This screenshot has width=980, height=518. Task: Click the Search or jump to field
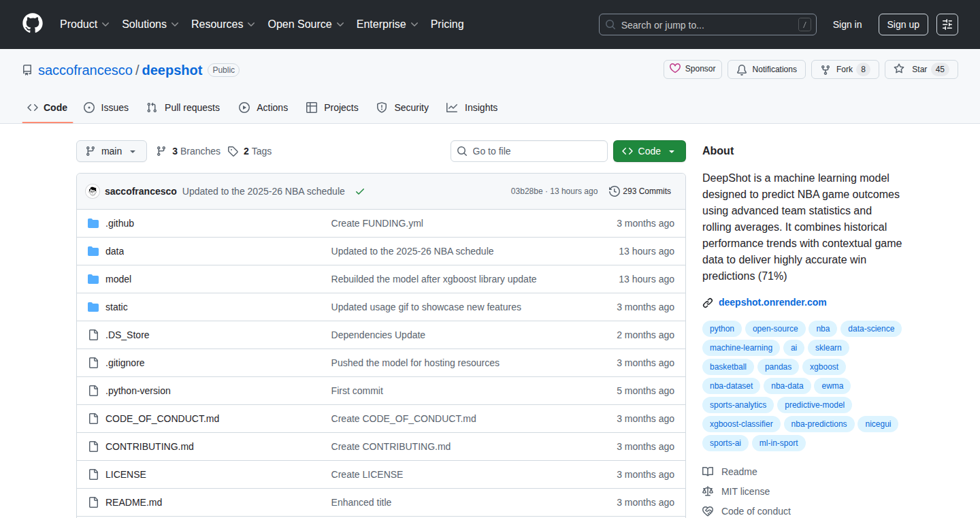click(708, 25)
